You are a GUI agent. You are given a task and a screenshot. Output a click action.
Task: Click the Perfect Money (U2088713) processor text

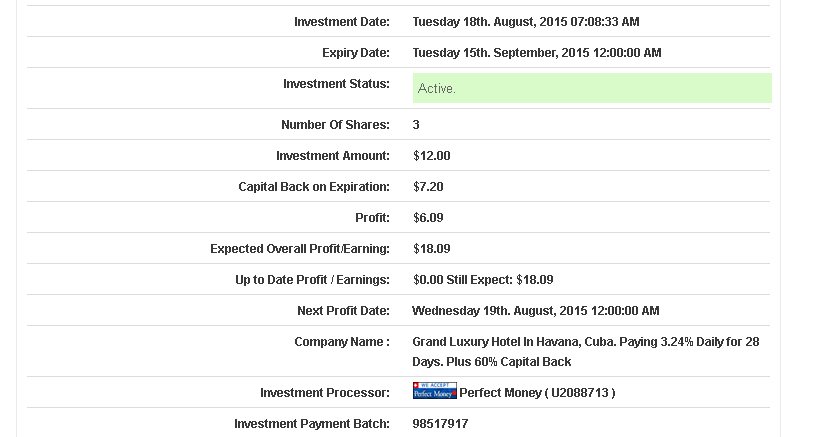point(537,393)
